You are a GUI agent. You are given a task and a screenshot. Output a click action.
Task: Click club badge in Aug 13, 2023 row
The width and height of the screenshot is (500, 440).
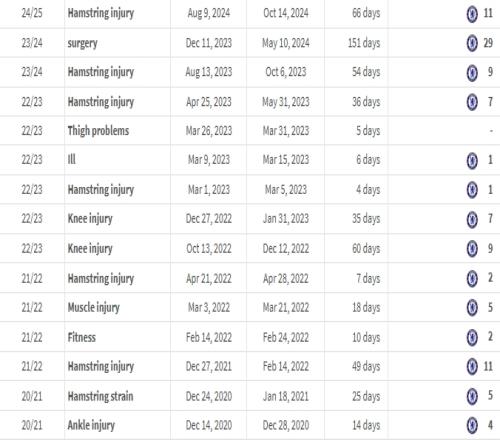click(x=472, y=72)
